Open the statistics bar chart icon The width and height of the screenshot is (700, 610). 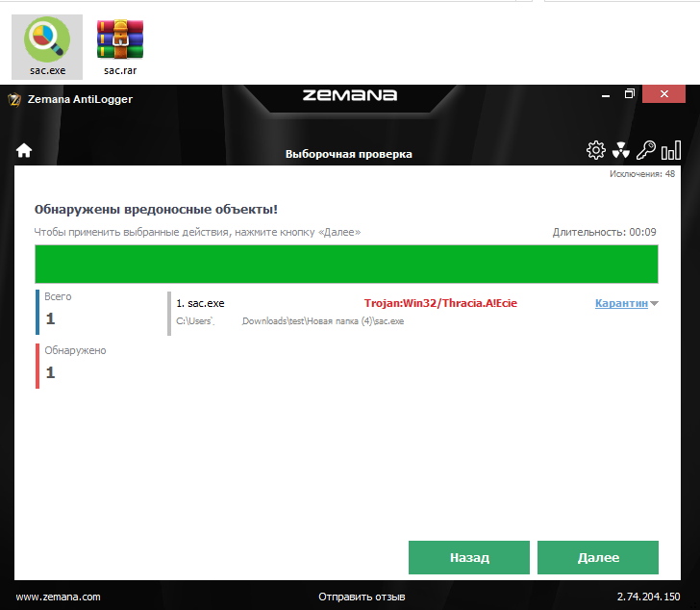[670, 150]
